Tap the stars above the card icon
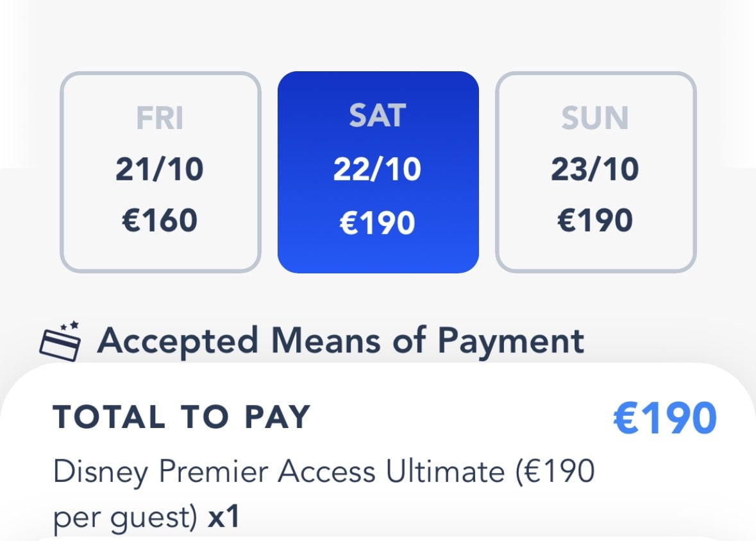This screenshot has height=541, width=756. click(x=69, y=326)
